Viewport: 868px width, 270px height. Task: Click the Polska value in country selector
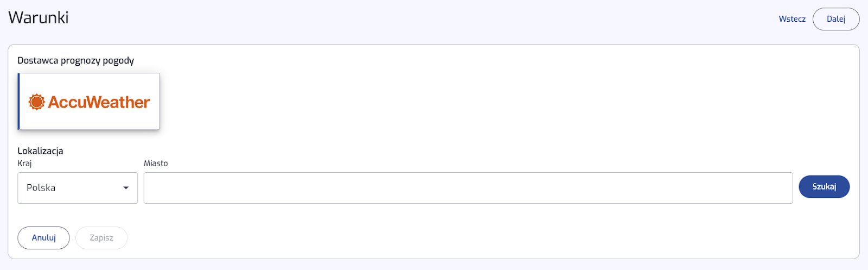[x=41, y=188]
